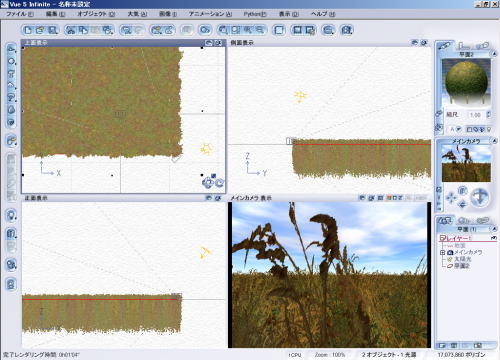Image resolution: width=500 pixels, height=360 pixels.
Task: Click the Save icon in the toolbar
Action: click(x=53, y=30)
